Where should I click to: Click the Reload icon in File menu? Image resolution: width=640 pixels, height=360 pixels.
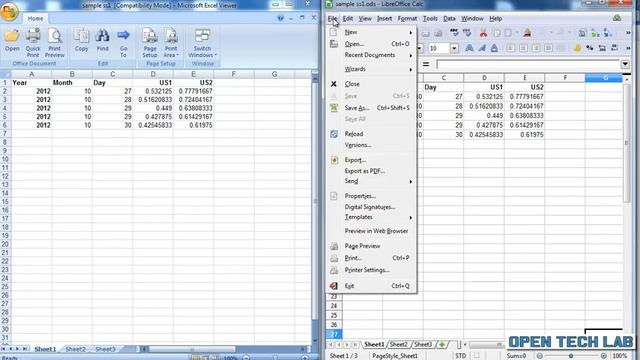coord(334,134)
